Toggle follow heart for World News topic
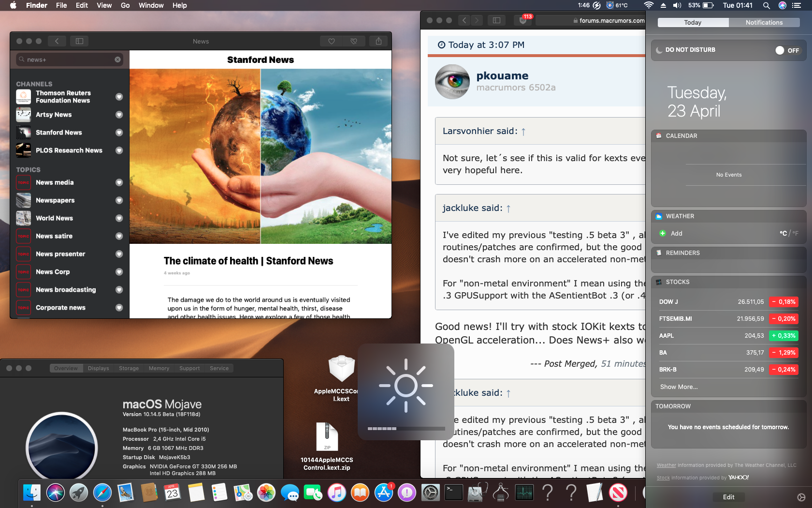812x508 pixels. pyautogui.click(x=119, y=218)
